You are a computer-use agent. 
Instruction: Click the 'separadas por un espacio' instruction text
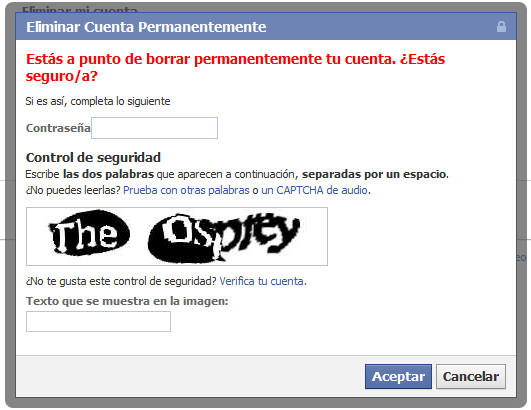tap(374, 174)
